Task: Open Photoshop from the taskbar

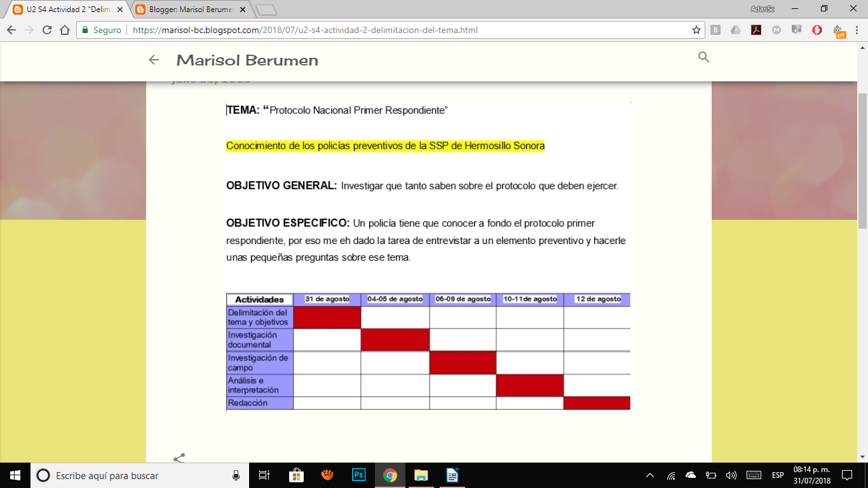Action: (x=358, y=475)
